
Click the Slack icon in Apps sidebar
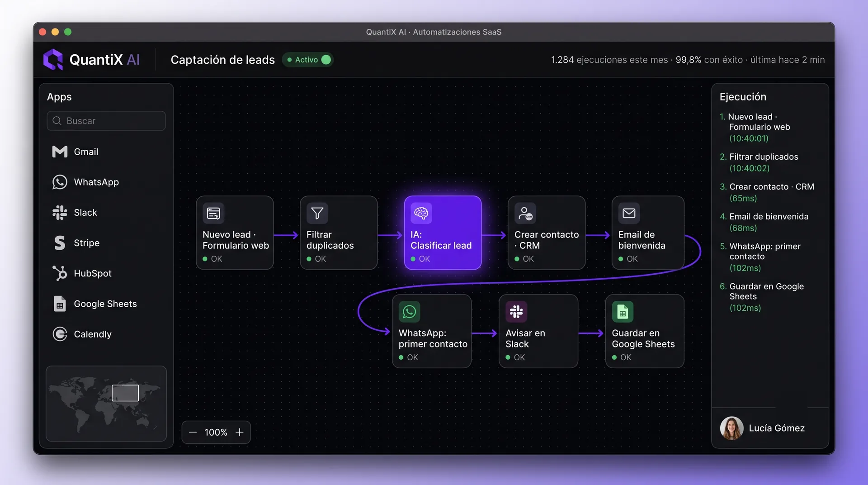click(60, 212)
